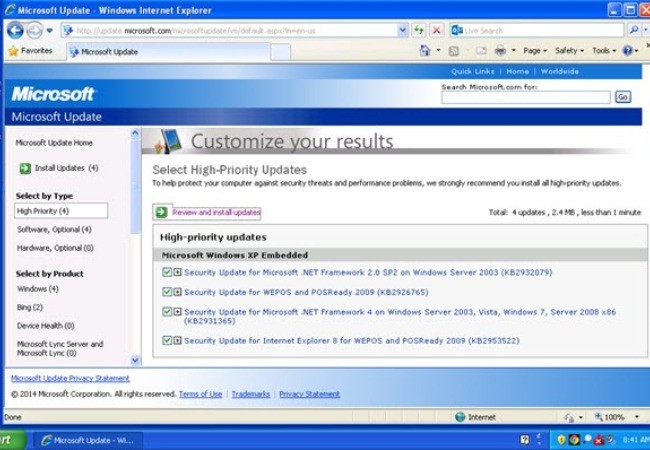Click the green Install Updates arrow icon

tap(25, 168)
